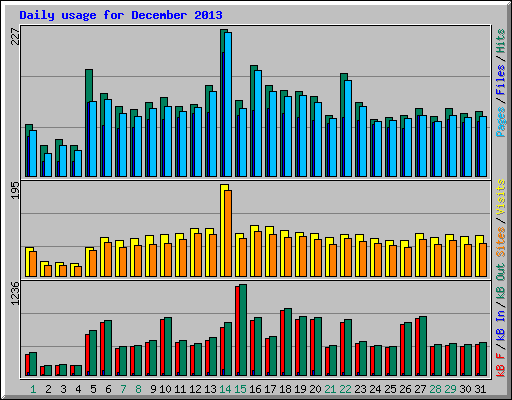Click the 'Sites / Visits' legend label
Viewport: 512px width, 400px height.
pos(501,218)
